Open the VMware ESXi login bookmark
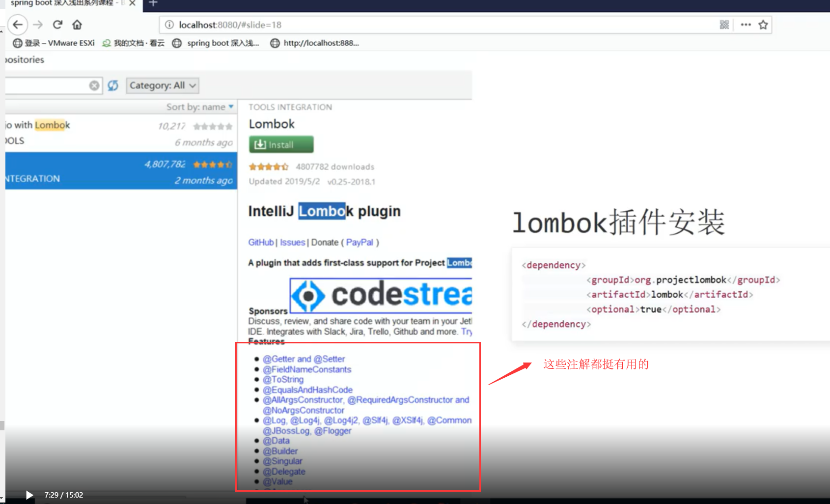 (54, 43)
